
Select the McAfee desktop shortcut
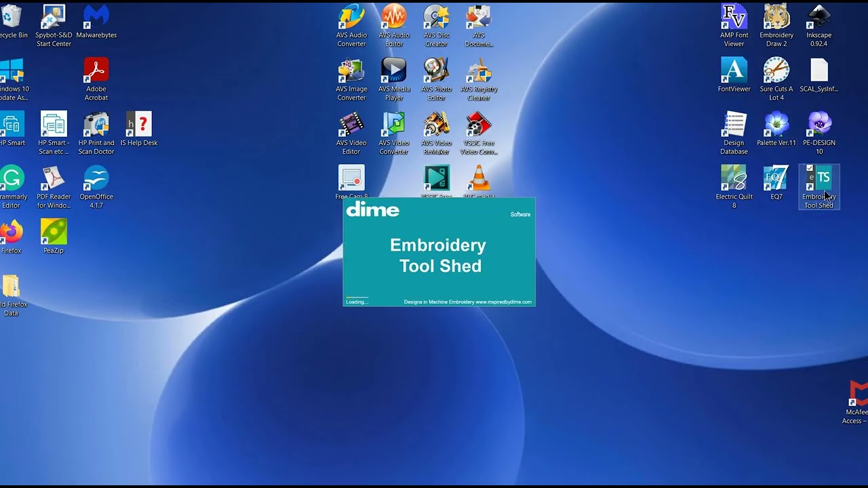[856, 403]
